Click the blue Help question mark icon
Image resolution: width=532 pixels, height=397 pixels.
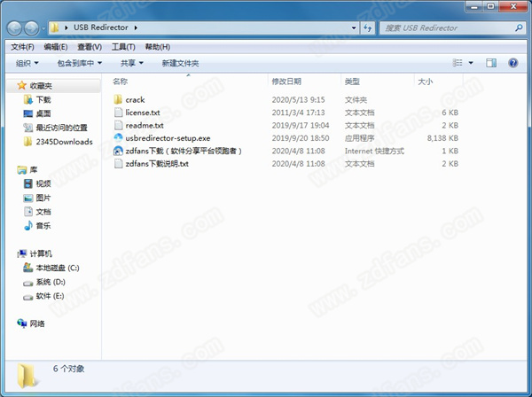click(513, 63)
